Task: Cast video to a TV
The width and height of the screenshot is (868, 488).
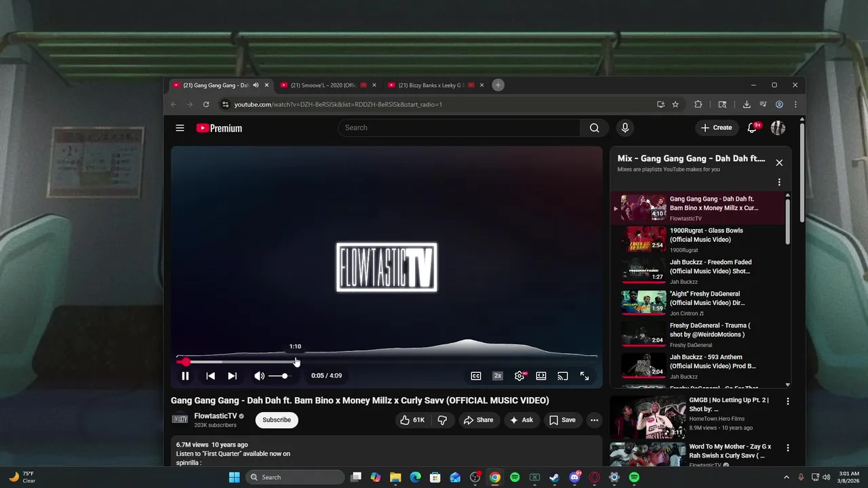Action: click(563, 376)
